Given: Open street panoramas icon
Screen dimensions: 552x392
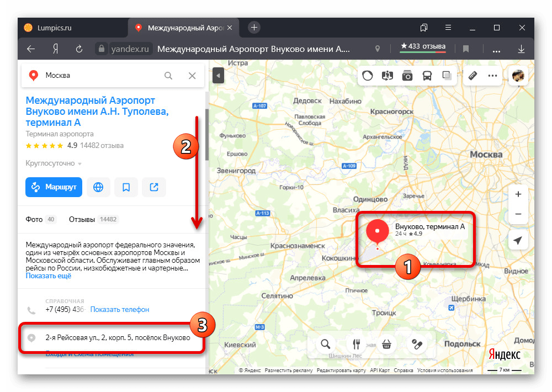Looking at the screenshot, I should coord(388,76).
